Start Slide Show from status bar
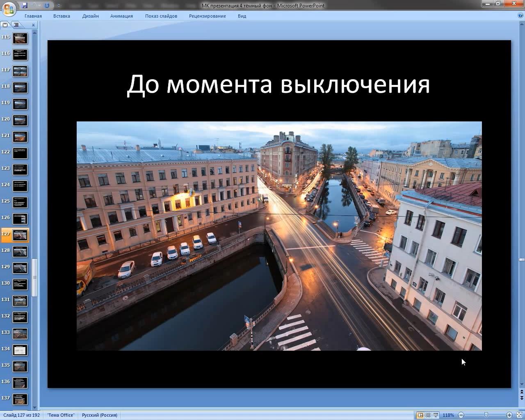 [x=436, y=415]
